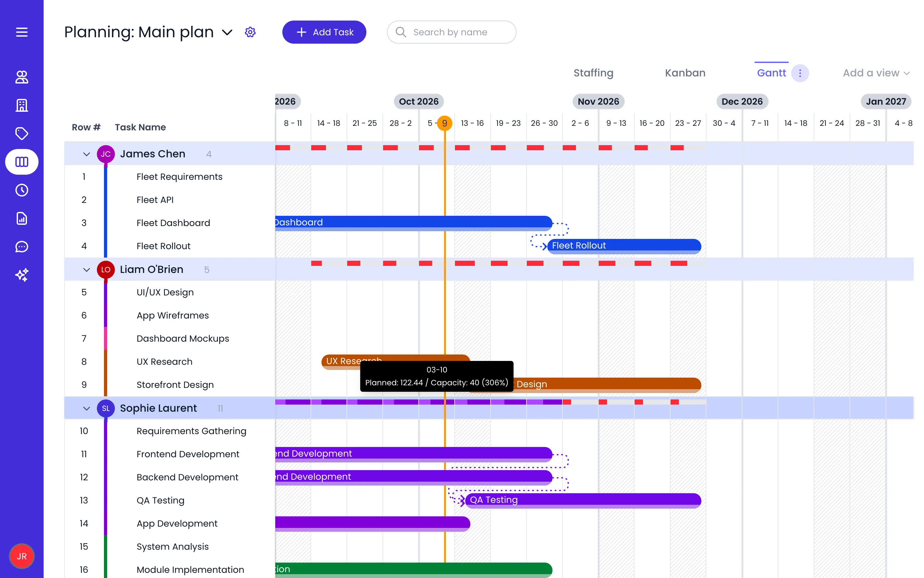Select the Frontend Development timeline bar
The height and width of the screenshot is (578, 924).
point(414,454)
